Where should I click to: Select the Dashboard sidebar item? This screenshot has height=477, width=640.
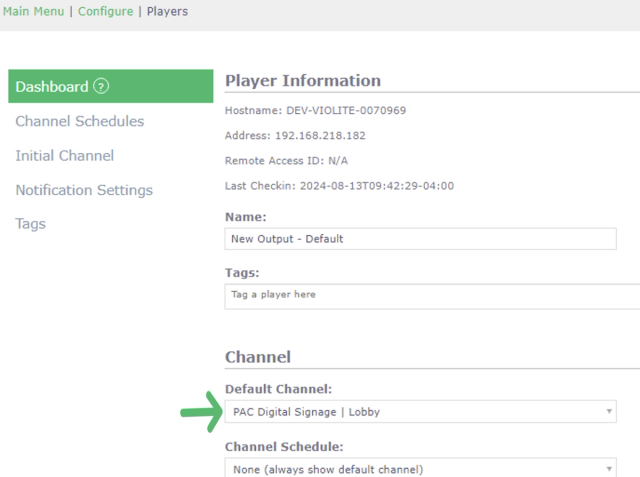111,86
